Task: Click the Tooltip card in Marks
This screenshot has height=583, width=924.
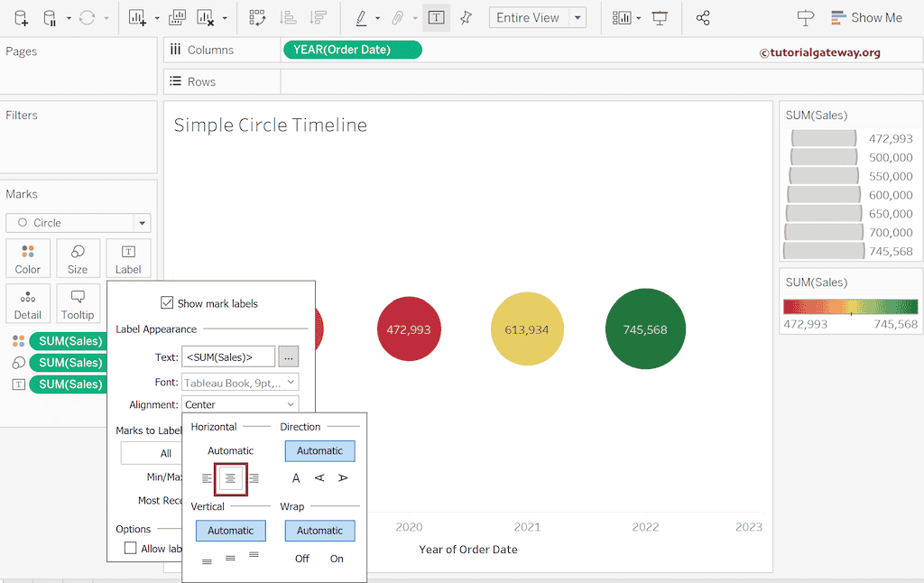Action: (x=78, y=303)
